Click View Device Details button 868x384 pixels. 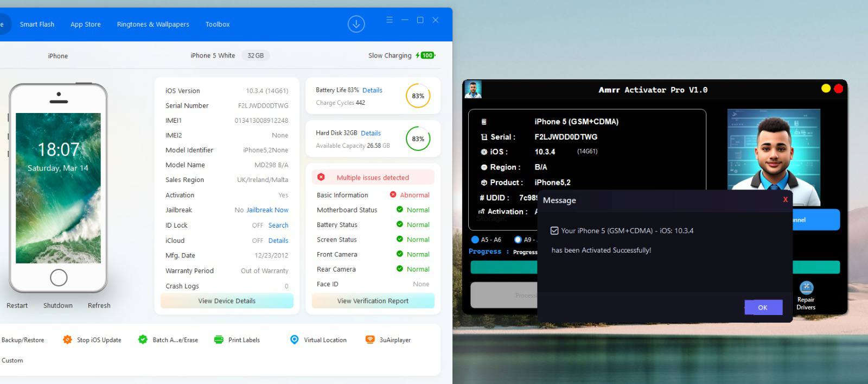coord(227,301)
